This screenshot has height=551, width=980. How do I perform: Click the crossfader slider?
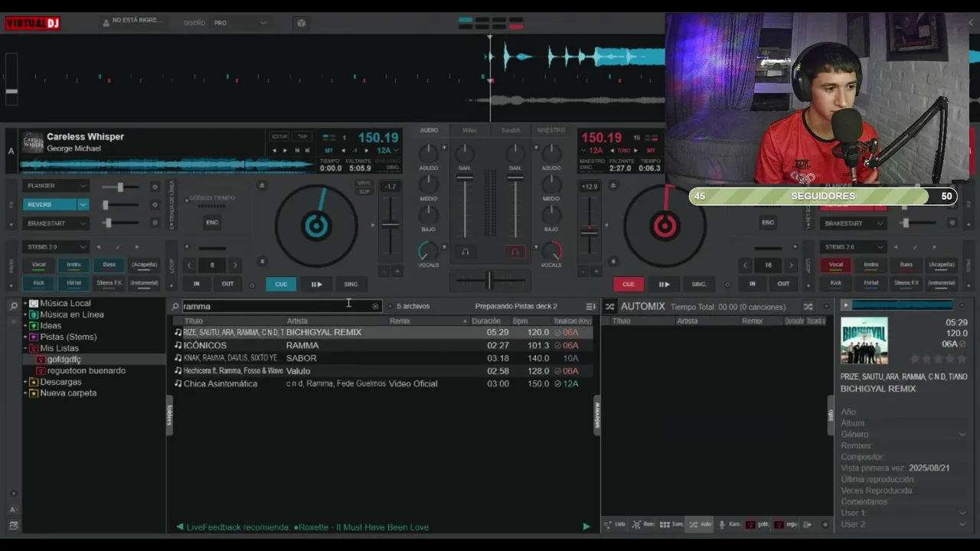tap(489, 281)
